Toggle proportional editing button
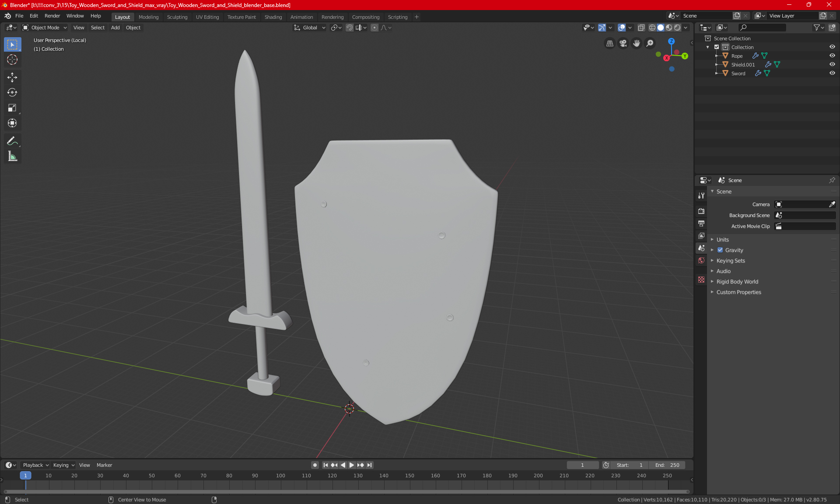The width and height of the screenshot is (840, 504). [374, 28]
